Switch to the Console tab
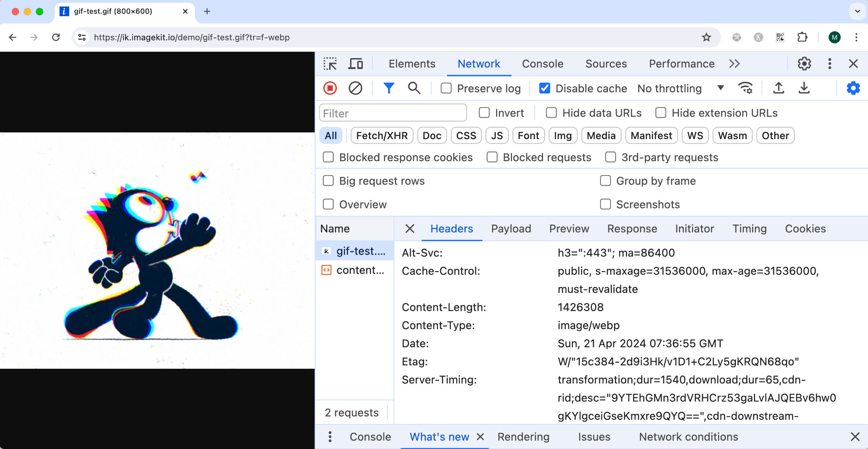Viewport: 868px width, 449px height. click(x=542, y=64)
